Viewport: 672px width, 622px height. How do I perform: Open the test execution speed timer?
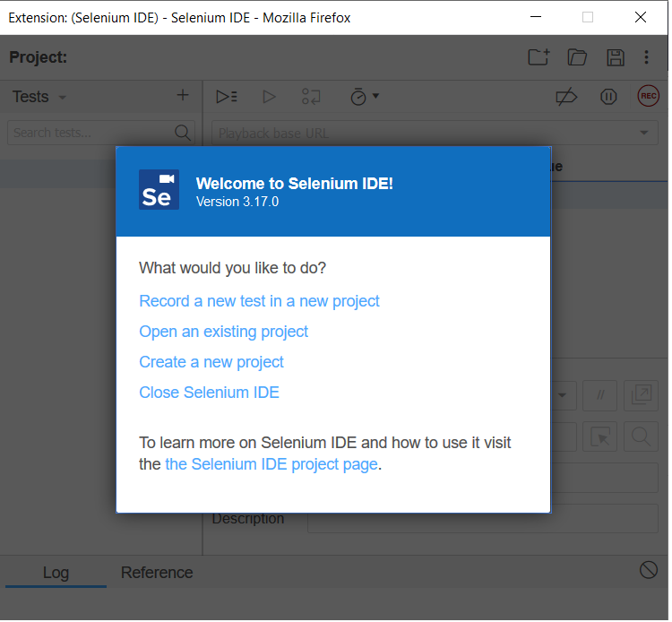pos(365,97)
